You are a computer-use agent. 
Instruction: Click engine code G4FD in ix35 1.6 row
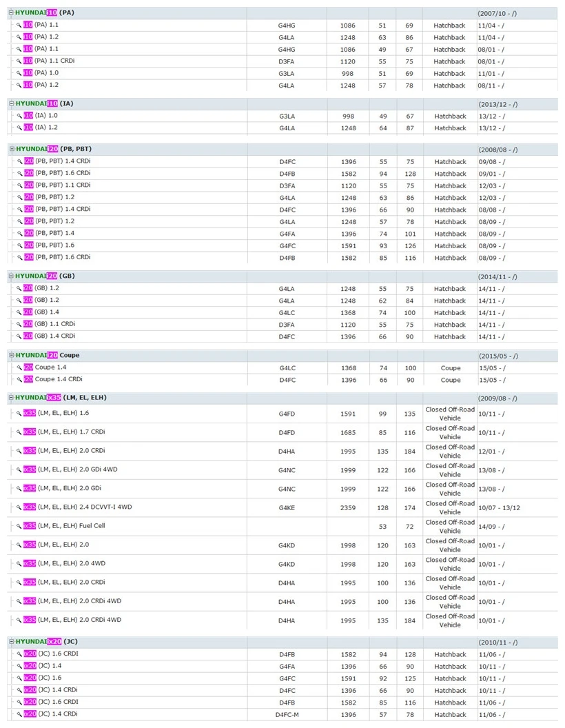287,414
